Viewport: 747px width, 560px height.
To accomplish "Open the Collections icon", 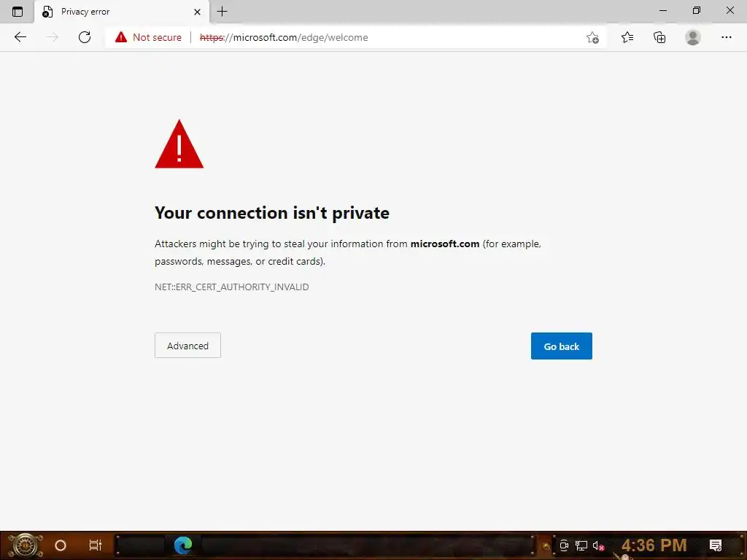I will pos(659,37).
